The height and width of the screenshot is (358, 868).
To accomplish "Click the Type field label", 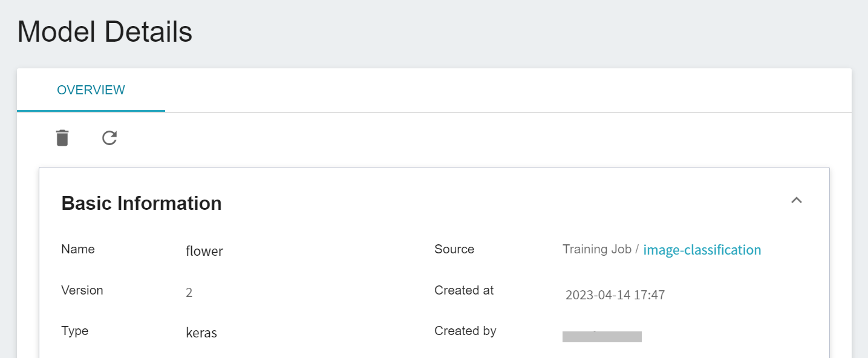I will click(x=75, y=331).
